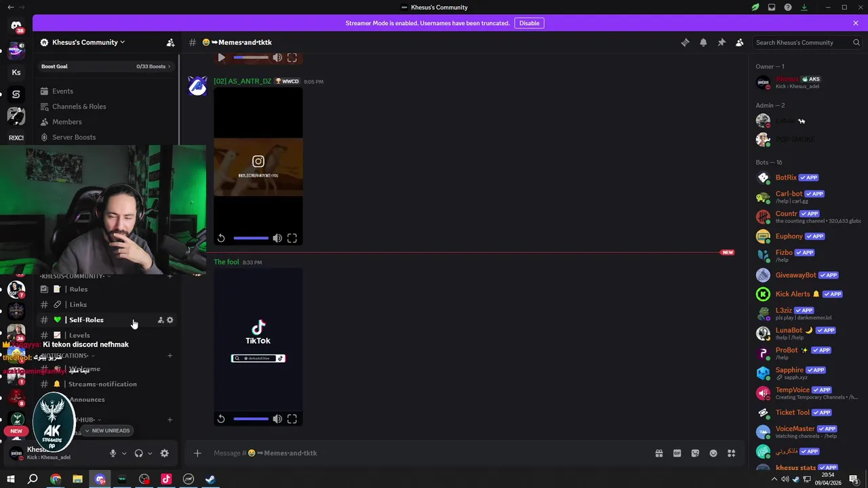Image resolution: width=868 pixels, height=488 pixels.
Task: Open GIF picker in message bar
Action: click(x=677, y=453)
